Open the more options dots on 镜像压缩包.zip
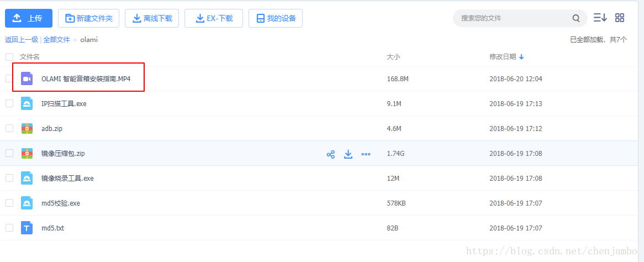Screen dimensions: 644x262 click(x=366, y=154)
